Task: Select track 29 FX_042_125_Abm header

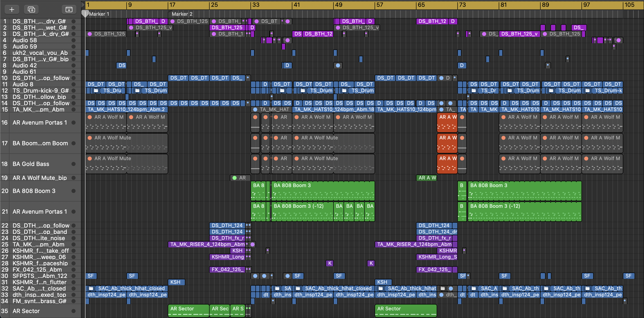Action: pyautogui.click(x=40, y=269)
